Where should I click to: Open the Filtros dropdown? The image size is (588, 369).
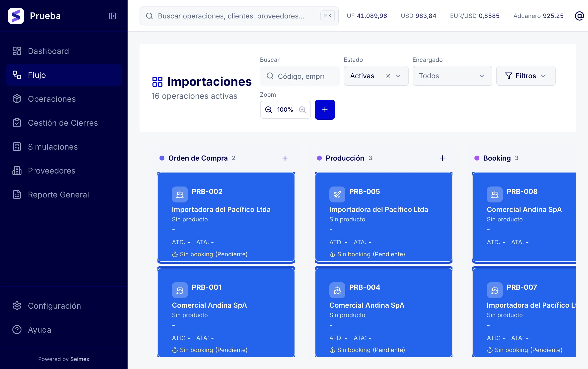click(x=526, y=76)
